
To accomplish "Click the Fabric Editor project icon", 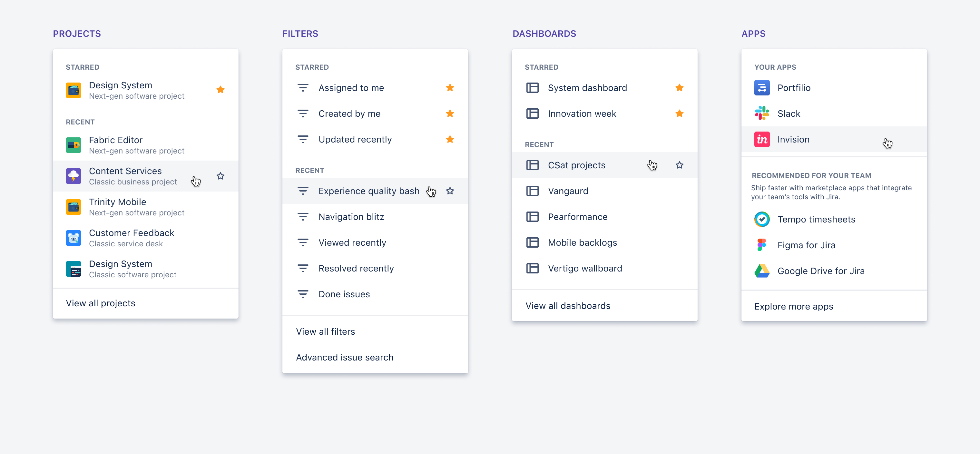I will coord(74,144).
